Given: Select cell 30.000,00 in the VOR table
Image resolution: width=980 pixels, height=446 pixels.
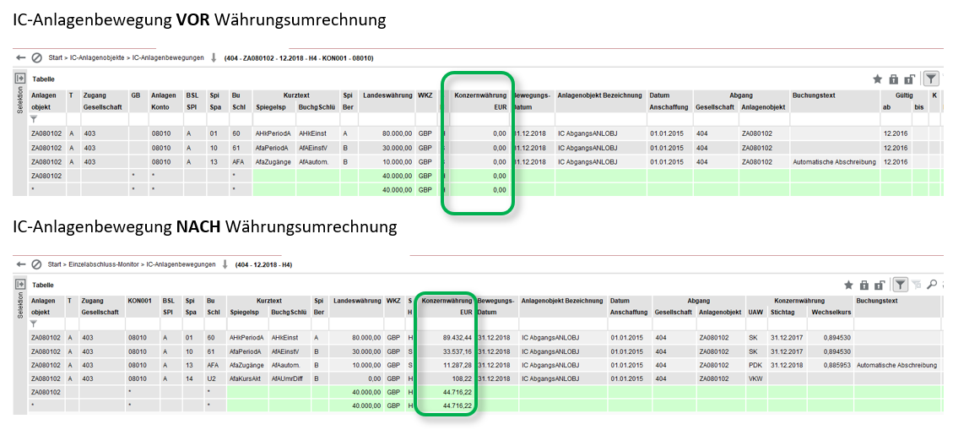Looking at the screenshot, I should click(387, 147).
